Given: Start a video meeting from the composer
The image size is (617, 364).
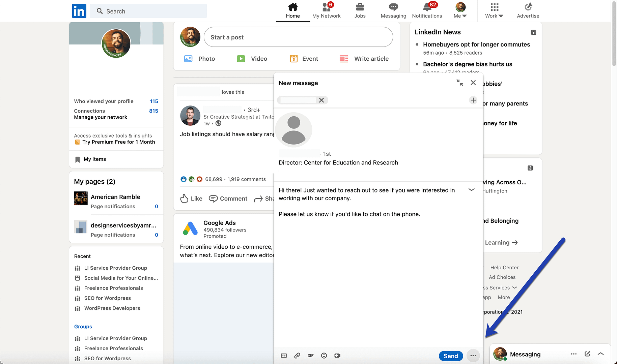Looking at the screenshot, I should click(337, 356).
